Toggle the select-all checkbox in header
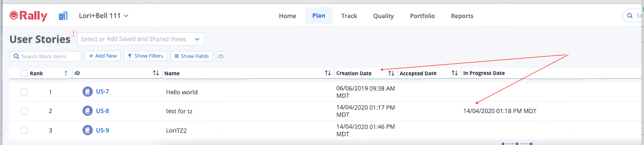Image resolution: width=644 pixels, height=145 pixels. pos(24,73)
